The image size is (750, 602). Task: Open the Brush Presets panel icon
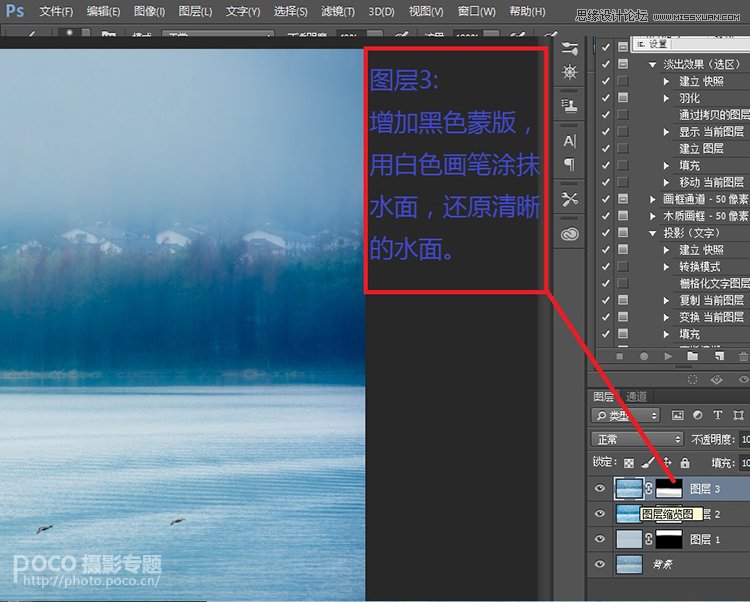click(x=569, y=48)
